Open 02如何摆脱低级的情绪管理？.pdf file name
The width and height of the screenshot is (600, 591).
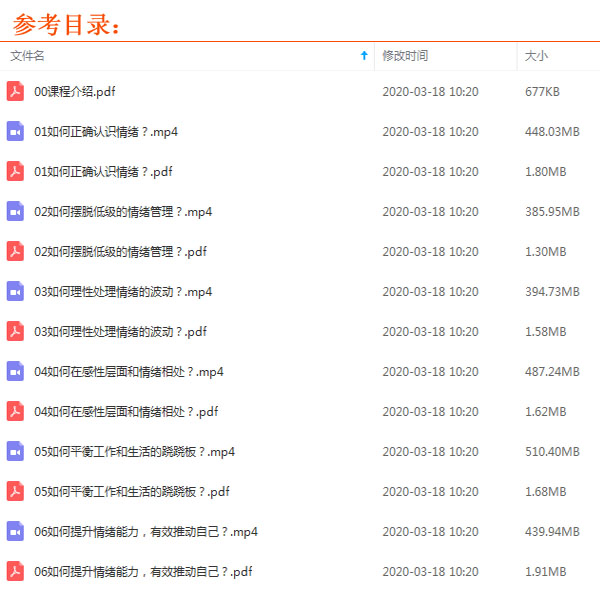(x=120, y=251)
